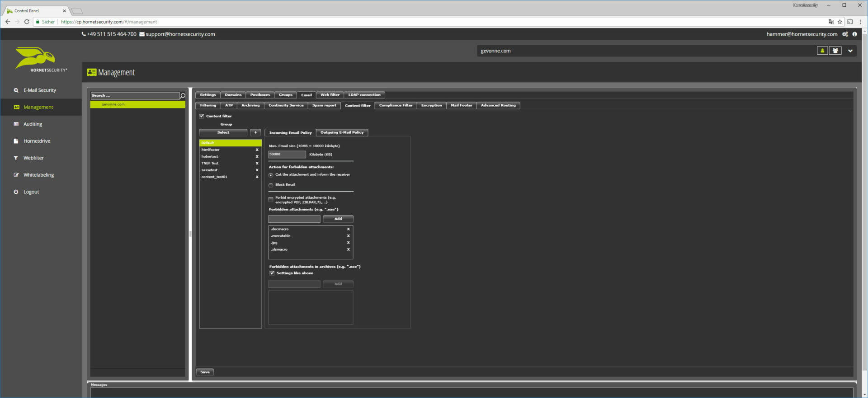Viewport: 868px width, 398px height.
Task: Click the Auditing table icon in sidebar
Action: 16,124
